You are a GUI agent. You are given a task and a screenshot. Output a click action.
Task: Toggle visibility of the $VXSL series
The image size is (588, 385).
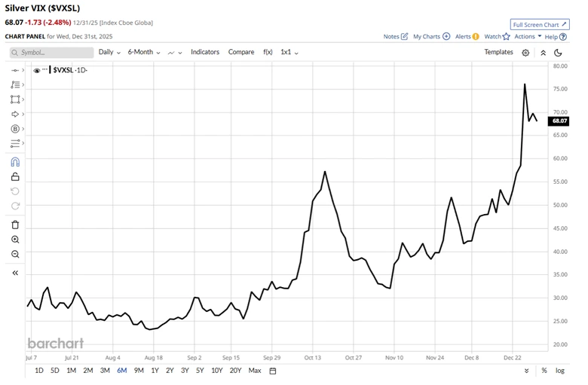coord(36,71)
